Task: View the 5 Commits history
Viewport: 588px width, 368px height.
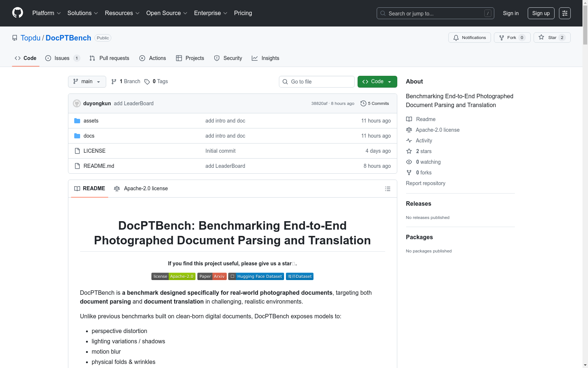Action: [x=375, y=103]
